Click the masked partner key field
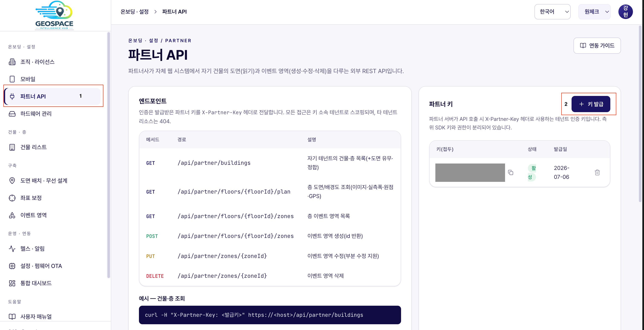644x330 pixels. (470, 172)
